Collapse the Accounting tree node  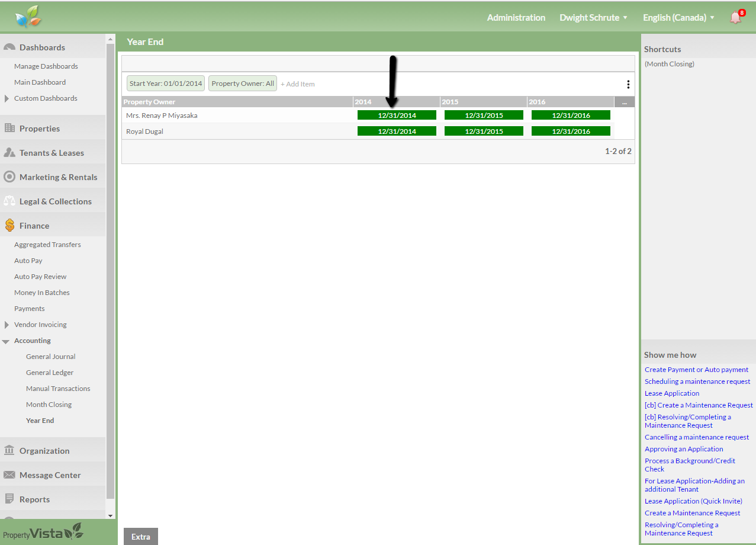[6, 341]
